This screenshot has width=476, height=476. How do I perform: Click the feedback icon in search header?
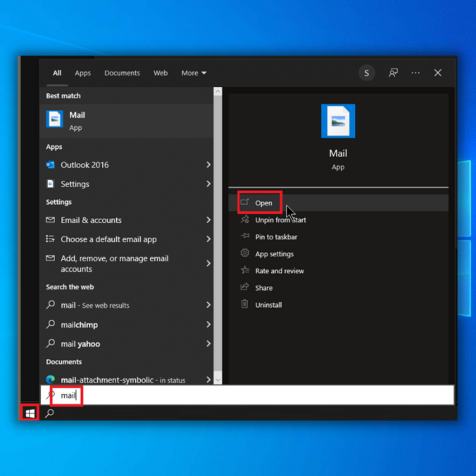pos(393,73)
